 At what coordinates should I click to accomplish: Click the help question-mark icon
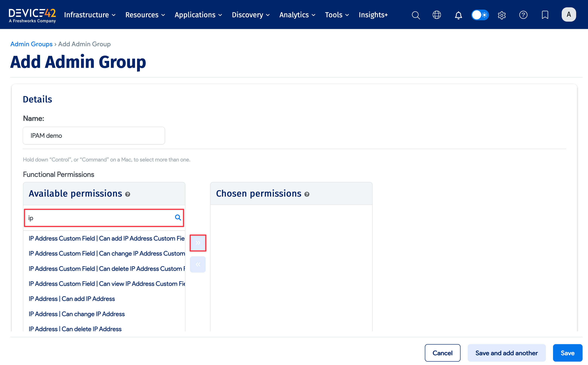click(523, 15)
